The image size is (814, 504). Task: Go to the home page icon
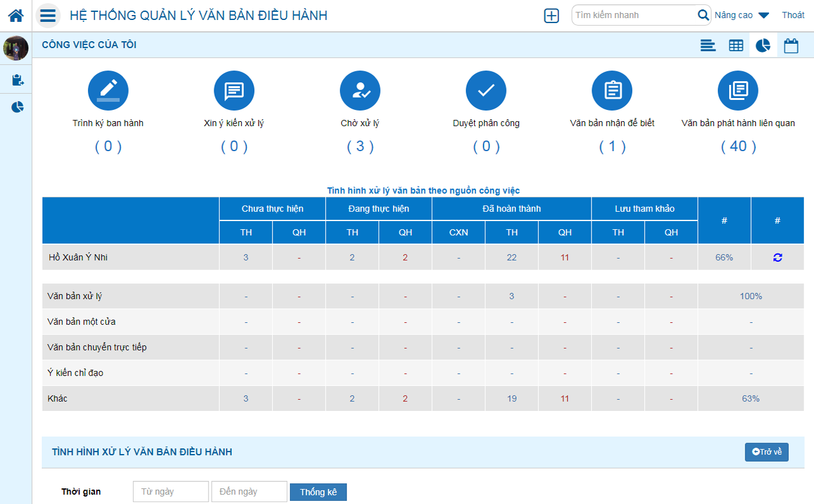16,15
